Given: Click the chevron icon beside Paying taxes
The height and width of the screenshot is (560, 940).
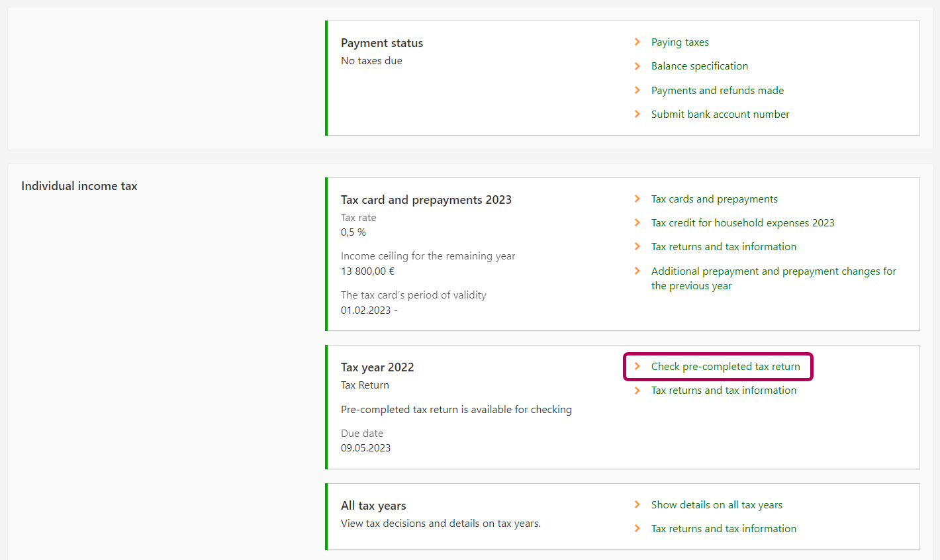Looking at the screenshot, I should click(637, 42).
